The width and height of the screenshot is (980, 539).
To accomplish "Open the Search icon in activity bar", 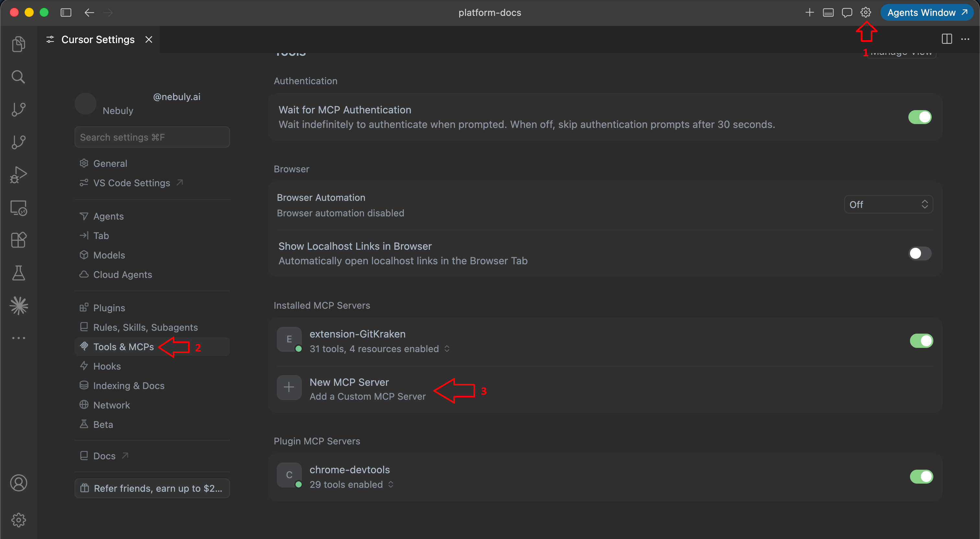I will tap(18, 77).
